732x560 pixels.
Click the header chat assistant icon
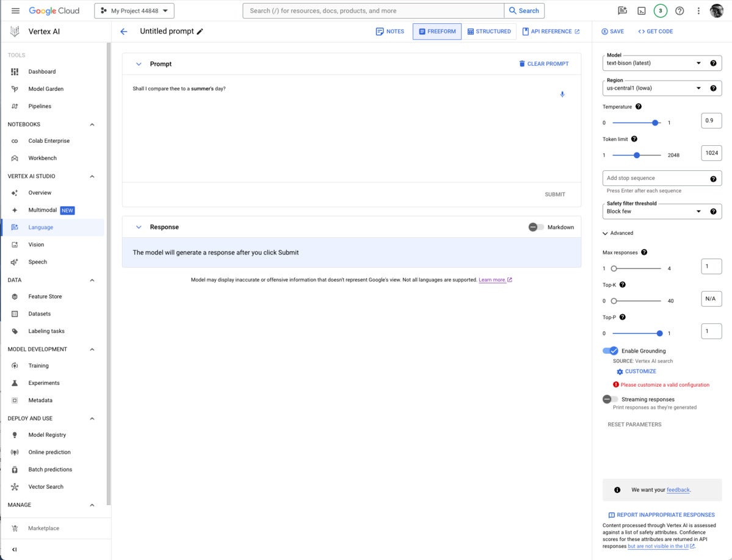point(622,11)
